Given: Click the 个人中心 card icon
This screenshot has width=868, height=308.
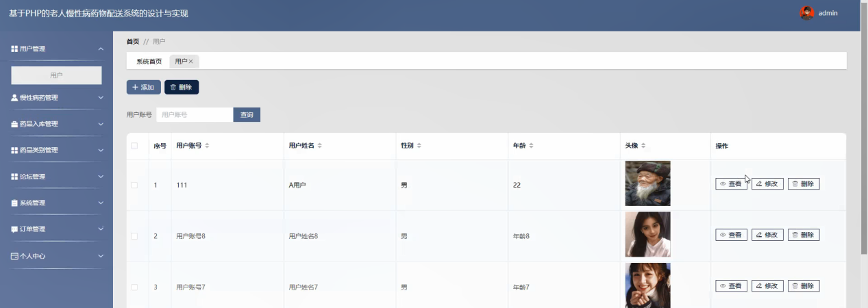Looking at the screenshot, I should (x=14, y=256).
